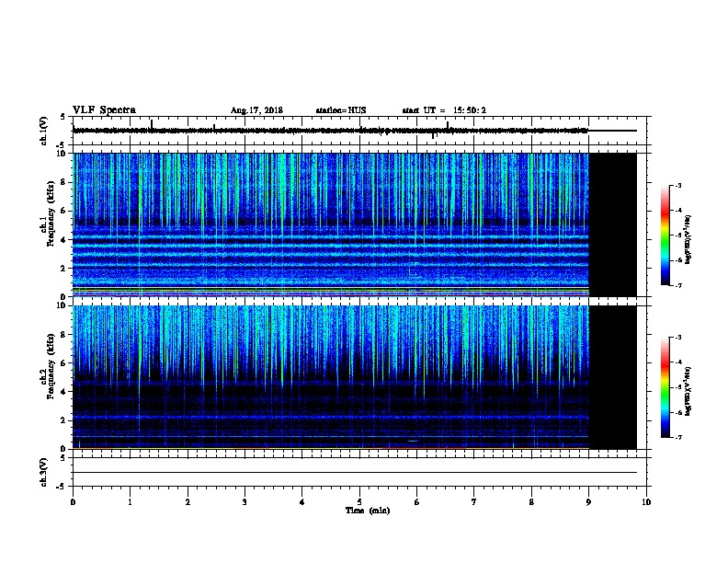Click the 'ch.2 Frequency (kHz)' axis label
Screen dimensions: 728x563
tap(47, 366)
